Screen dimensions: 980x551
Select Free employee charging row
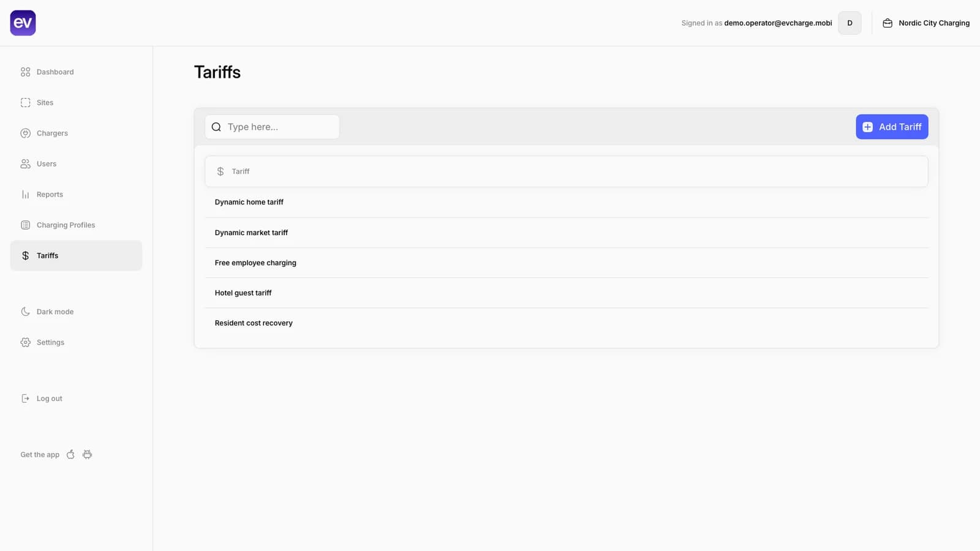(567, 263)
